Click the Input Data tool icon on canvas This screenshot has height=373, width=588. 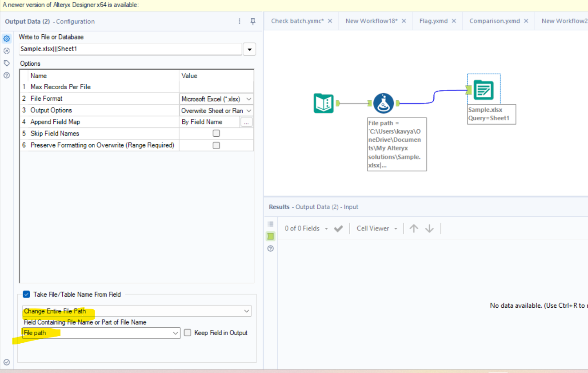(x=323, y=103)
